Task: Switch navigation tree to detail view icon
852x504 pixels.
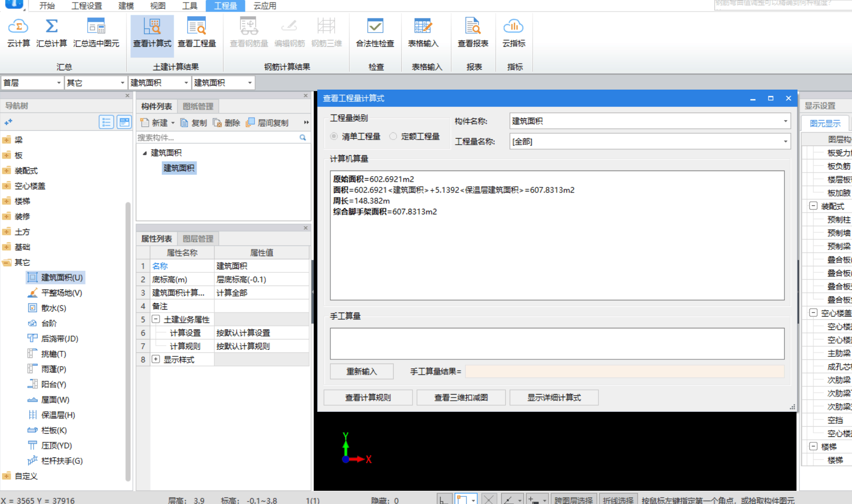Action: pos(124,122)
